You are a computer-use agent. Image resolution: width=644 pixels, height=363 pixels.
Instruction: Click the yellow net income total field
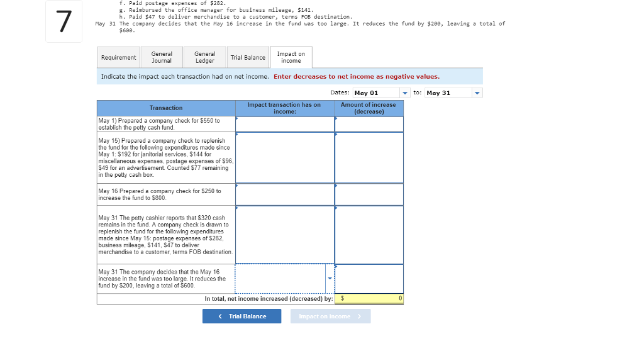(x=369, y=298)
